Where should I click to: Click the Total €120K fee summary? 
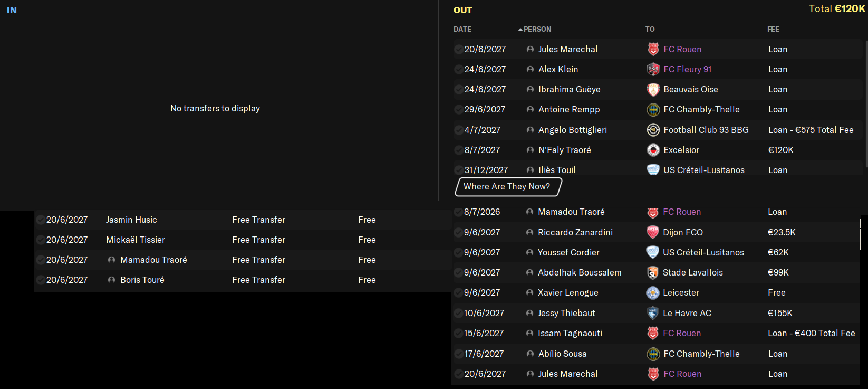click(837, 9)
